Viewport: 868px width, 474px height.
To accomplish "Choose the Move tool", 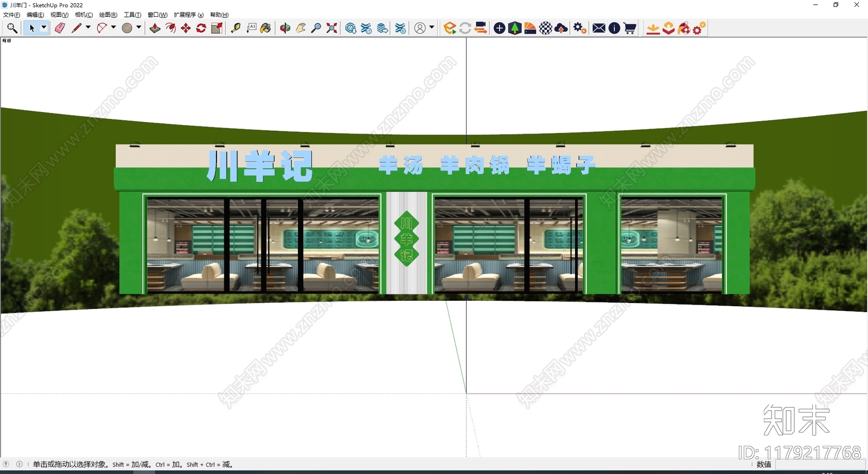I will (186, 28).
